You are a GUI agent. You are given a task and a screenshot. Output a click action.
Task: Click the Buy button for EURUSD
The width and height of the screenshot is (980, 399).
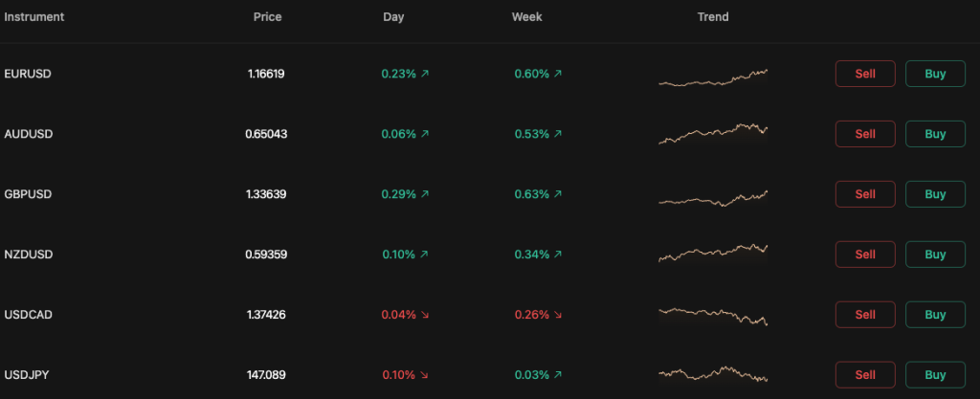(935, 74)
